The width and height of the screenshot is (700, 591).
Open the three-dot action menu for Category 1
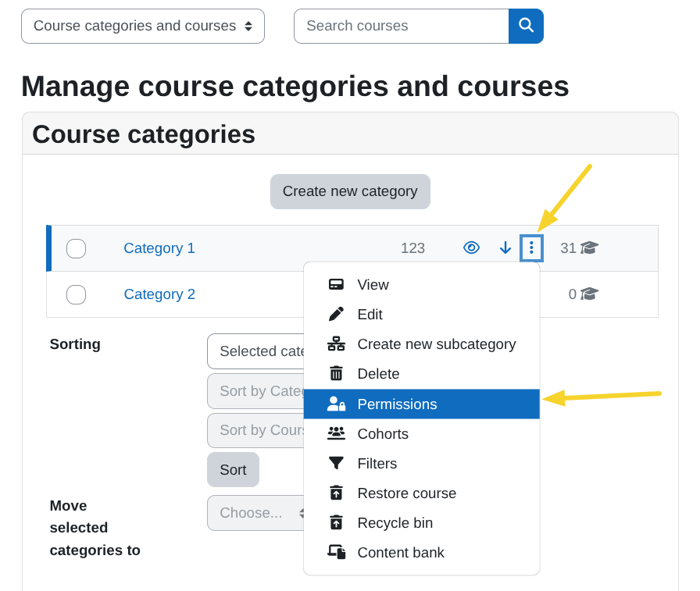[531, 247]
